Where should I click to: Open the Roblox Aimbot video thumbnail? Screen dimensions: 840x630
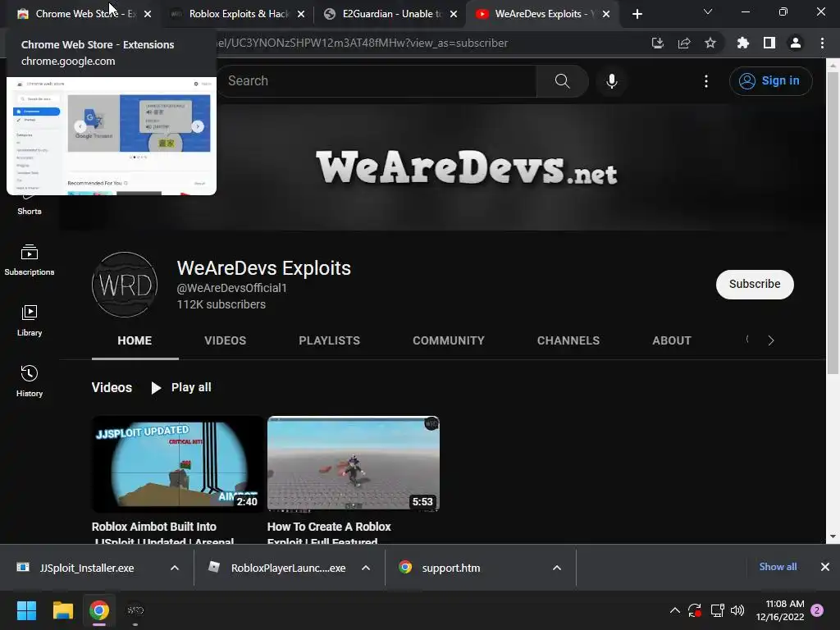tap(177, 464)
